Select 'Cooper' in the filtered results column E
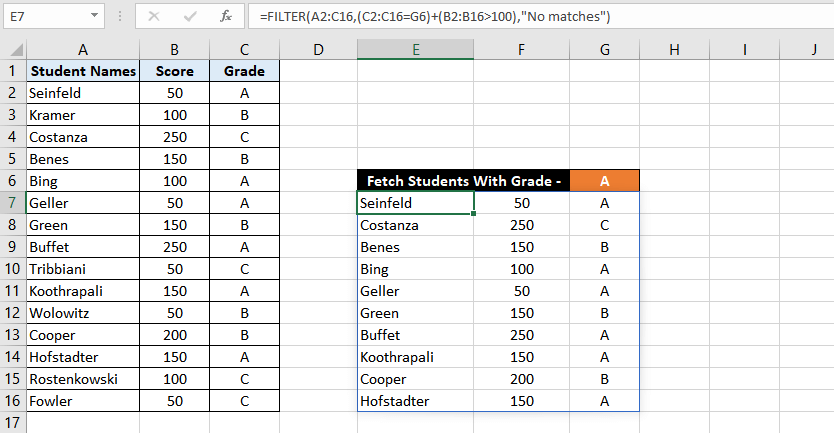The image size is (834, 433). [x=415, y=379]
